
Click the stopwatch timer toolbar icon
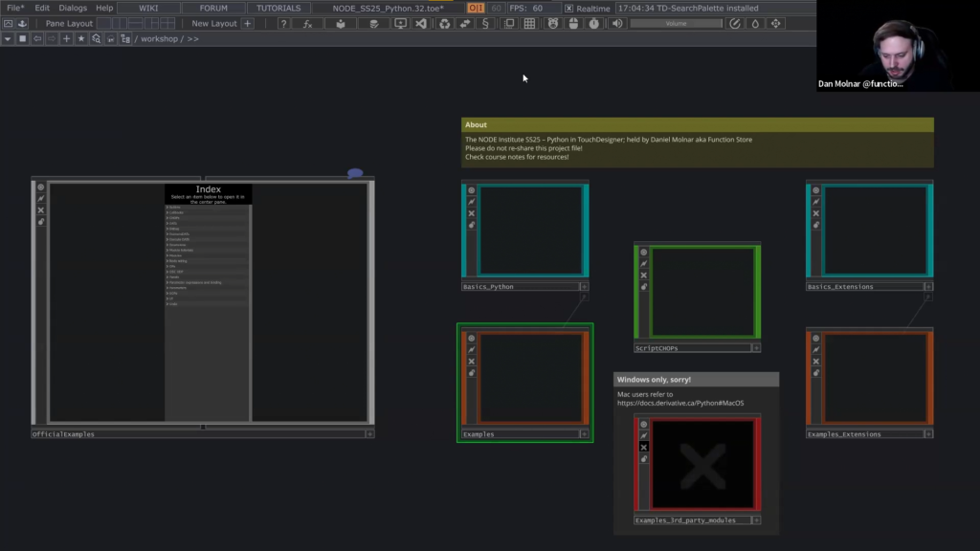tap(593, 23)
